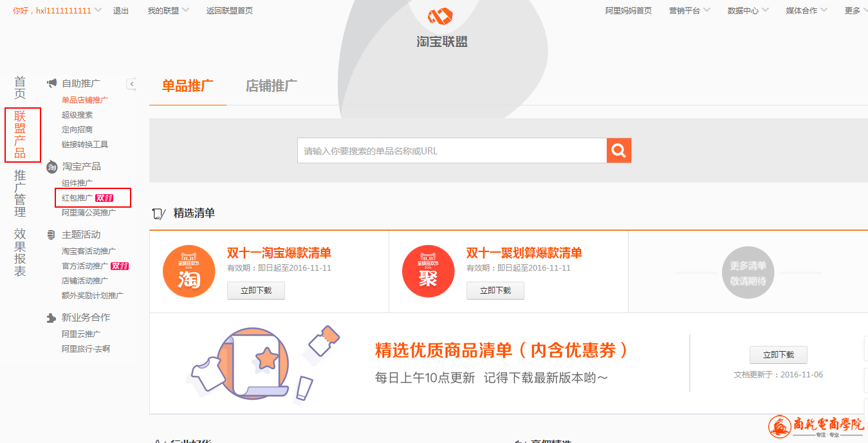Focus the 单品名称或URL search field
Image resolution: width=868 pixels, height=443 pixels.
coord(452,150)
